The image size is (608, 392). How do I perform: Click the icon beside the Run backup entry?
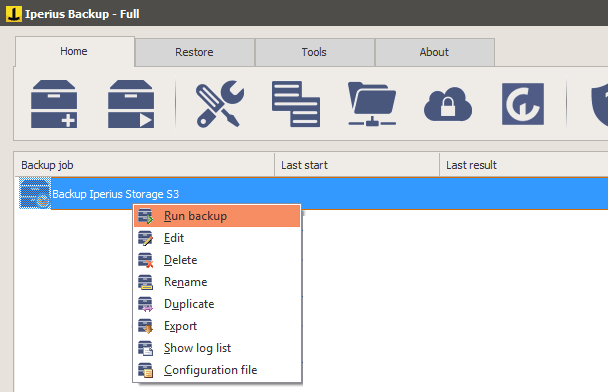146,216
